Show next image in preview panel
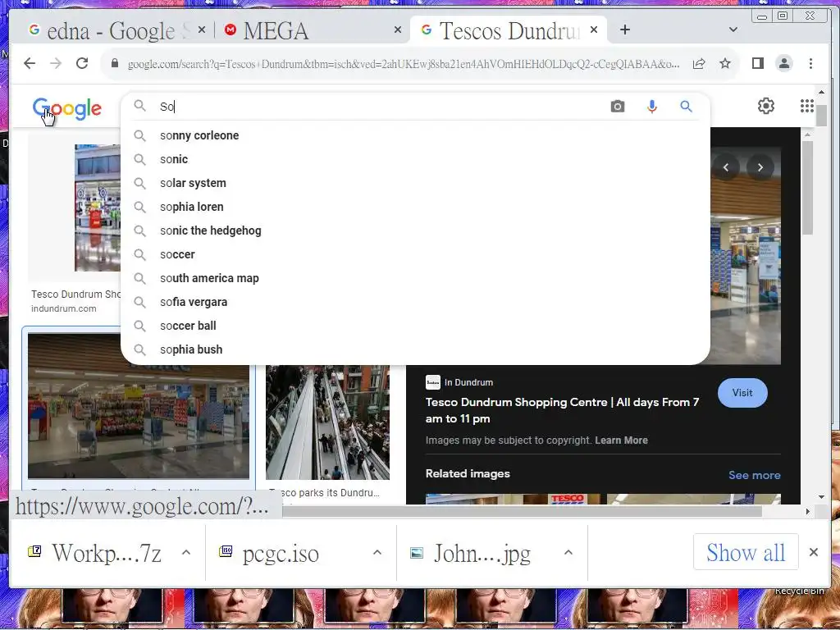 760,167
